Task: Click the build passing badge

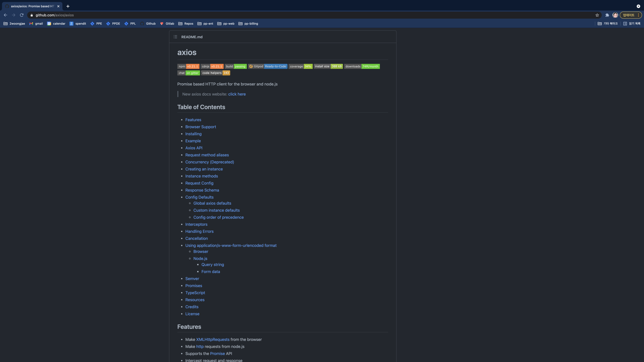Action: click(235, 67)
